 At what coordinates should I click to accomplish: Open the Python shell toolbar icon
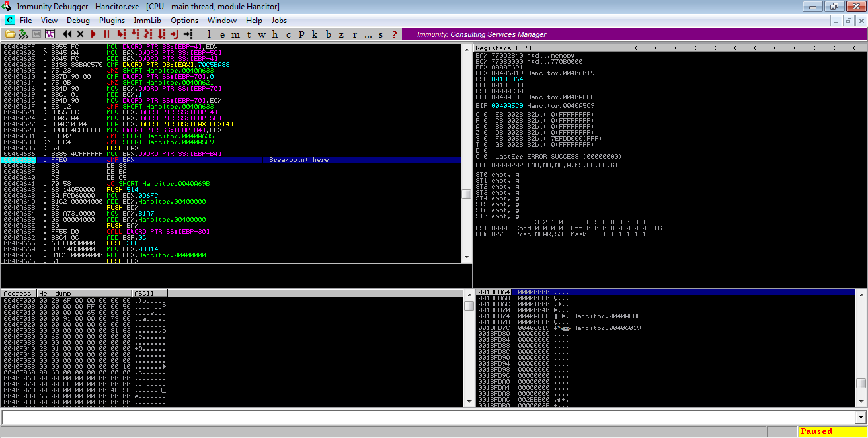pyautogui.click(x=23, y=34)
